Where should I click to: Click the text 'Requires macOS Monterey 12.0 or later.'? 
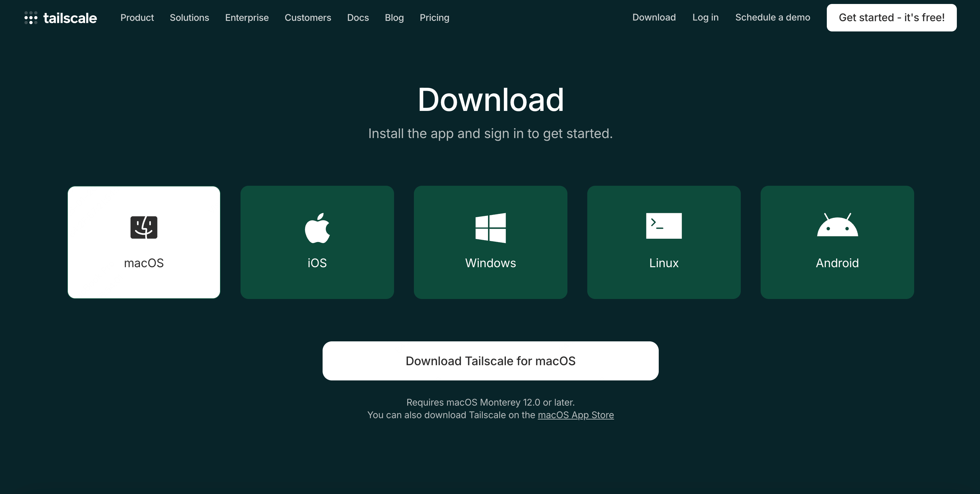tap(490, 402)
